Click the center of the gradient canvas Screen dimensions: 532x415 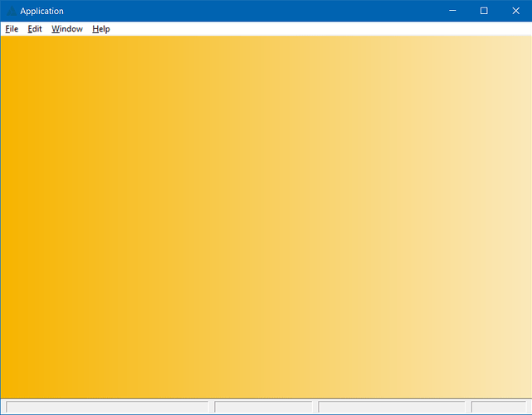pos(266,217)
